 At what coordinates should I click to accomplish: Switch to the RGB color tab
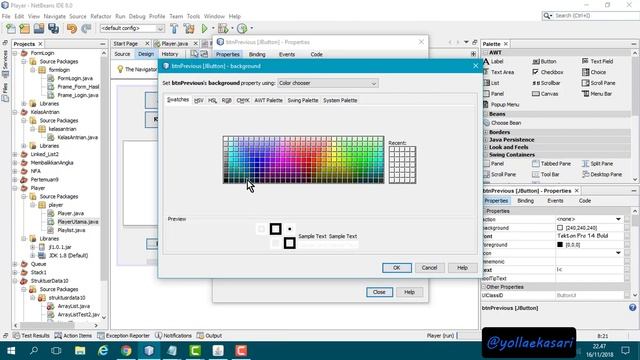[227, 100]
